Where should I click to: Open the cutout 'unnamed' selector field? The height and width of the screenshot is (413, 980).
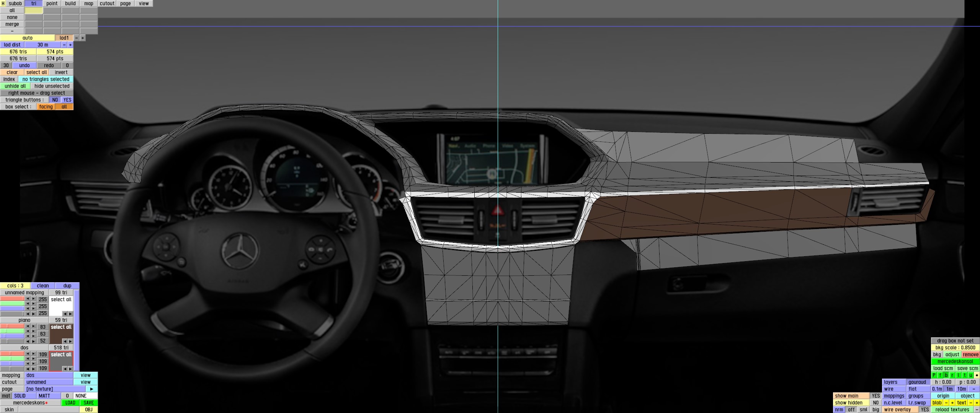49,382
